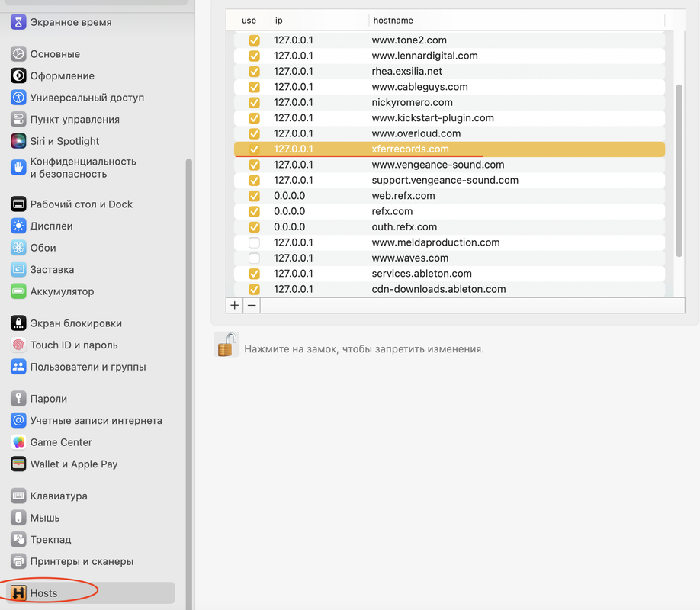Image resolution: width=700 pixels, height=610 pixels.
Task: Open Основные gear icon
Action: pyautogui.click(x=18, y=54)
